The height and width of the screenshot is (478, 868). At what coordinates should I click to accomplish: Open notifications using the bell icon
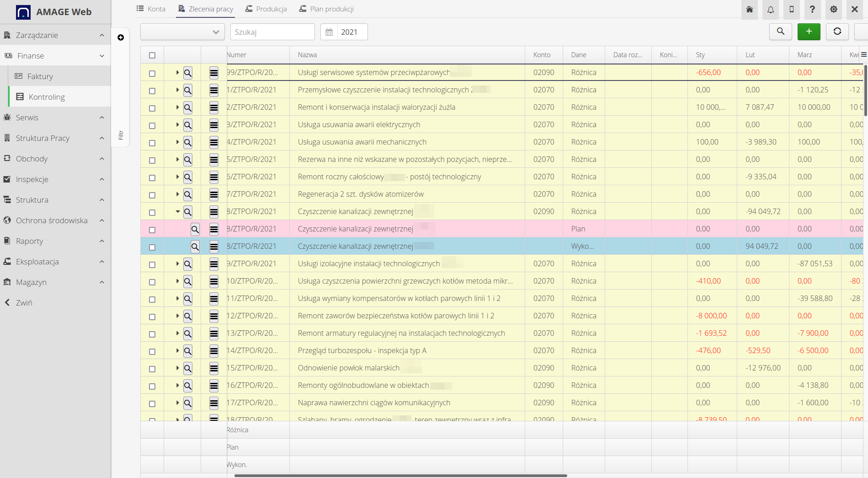point(770,9)
